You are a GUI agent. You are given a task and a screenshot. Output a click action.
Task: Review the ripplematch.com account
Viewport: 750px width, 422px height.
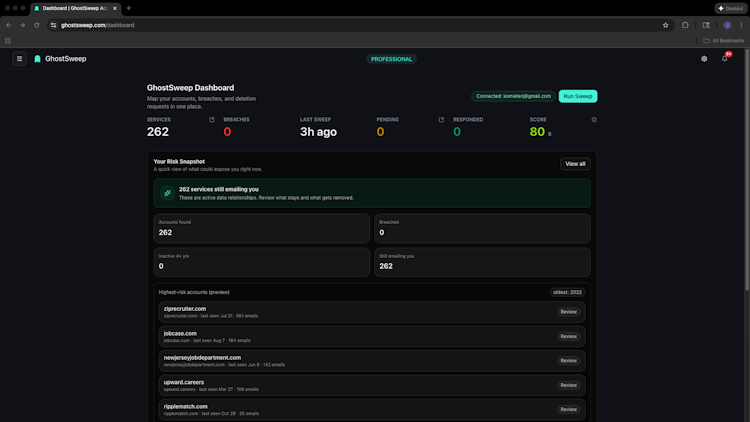568,410
